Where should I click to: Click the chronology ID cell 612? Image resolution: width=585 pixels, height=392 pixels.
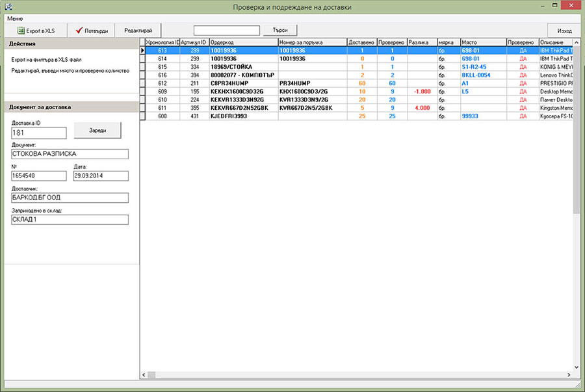[x=162, y=83]
